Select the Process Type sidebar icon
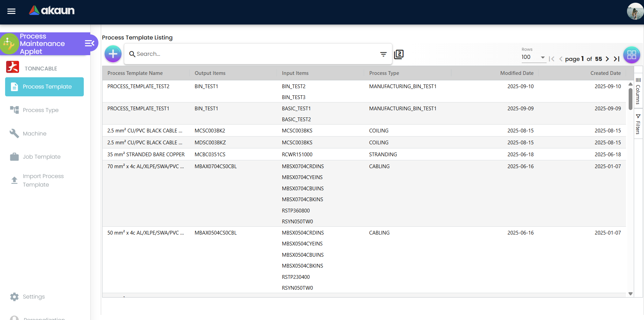This screenshot has width=644, height=320. 14,110
